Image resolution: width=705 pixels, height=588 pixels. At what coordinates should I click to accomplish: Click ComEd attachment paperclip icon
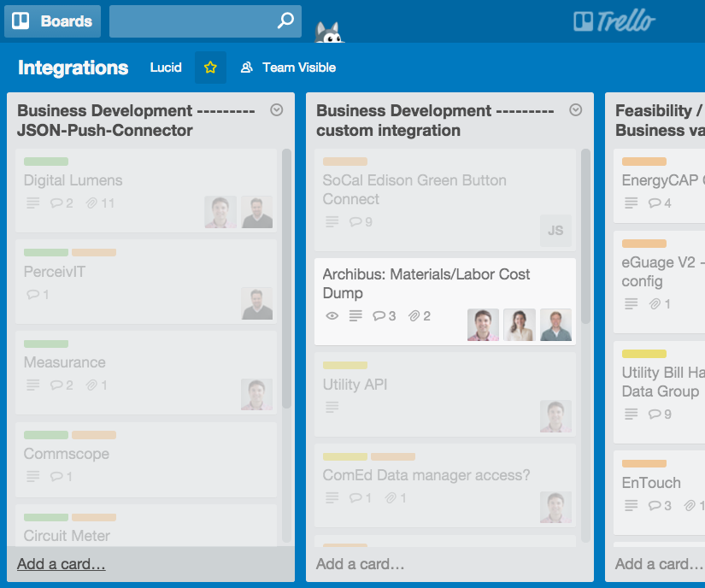pos(391,497)
